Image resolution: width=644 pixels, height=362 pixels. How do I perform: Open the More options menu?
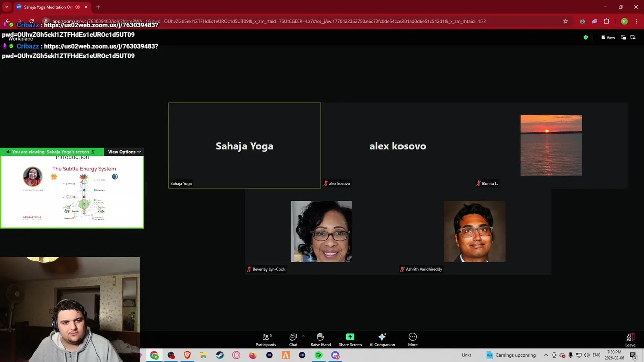pos(413,340)
